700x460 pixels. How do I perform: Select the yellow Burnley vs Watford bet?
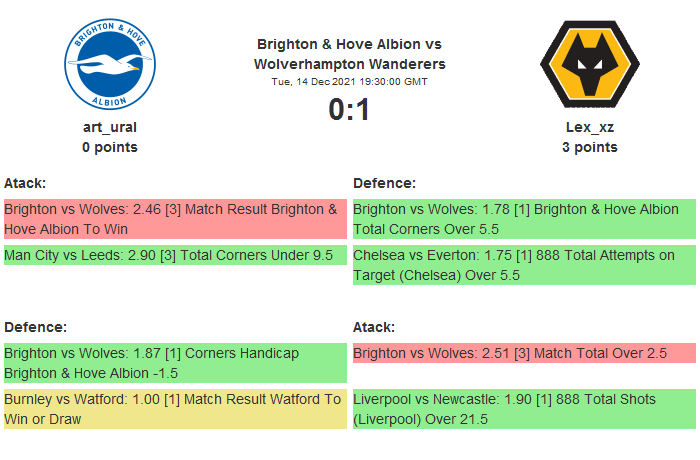pos(175,409)
